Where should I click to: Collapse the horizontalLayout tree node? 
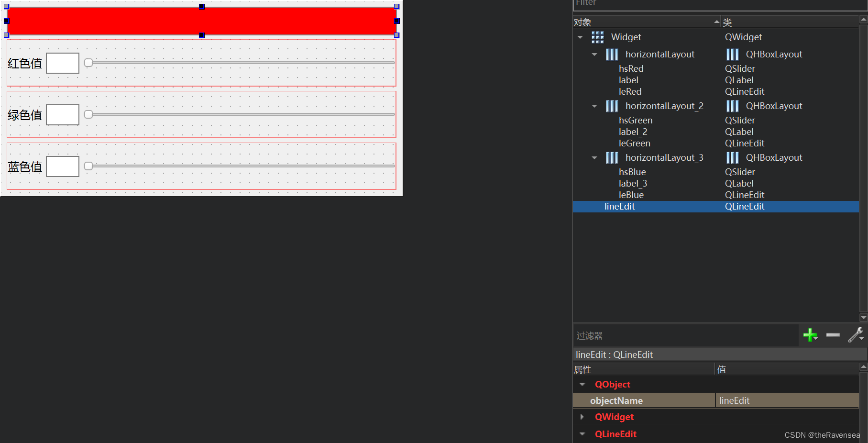(x=594, y=55)
